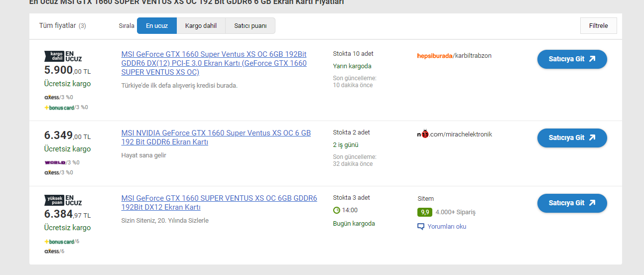Viewport: 644px width, 275px height.
Task: Click the axess icon in the 5.900 TL offer
Action: click(52, 97)
